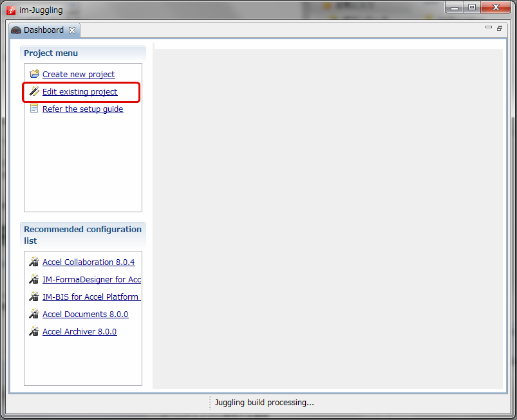Minimize the Dashboard view panel
The height and width of the screenshot is (420, 517).
pos(489,28)
